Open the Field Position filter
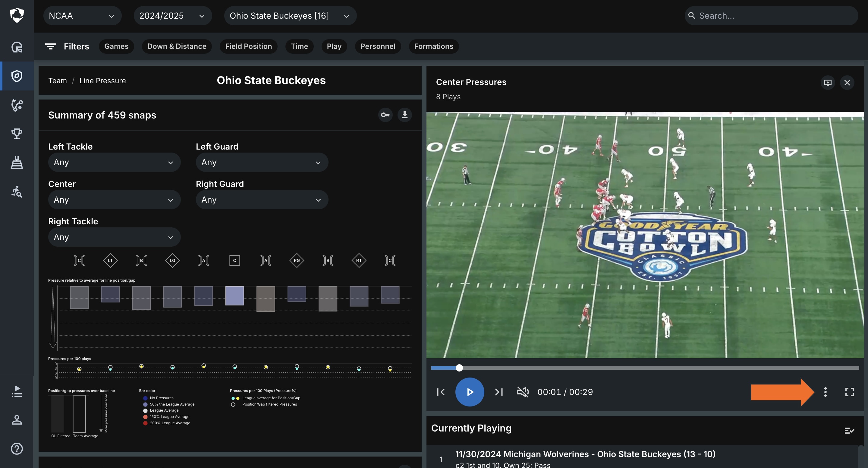Viewport: 868px width, 468px height. coord(248,46)
